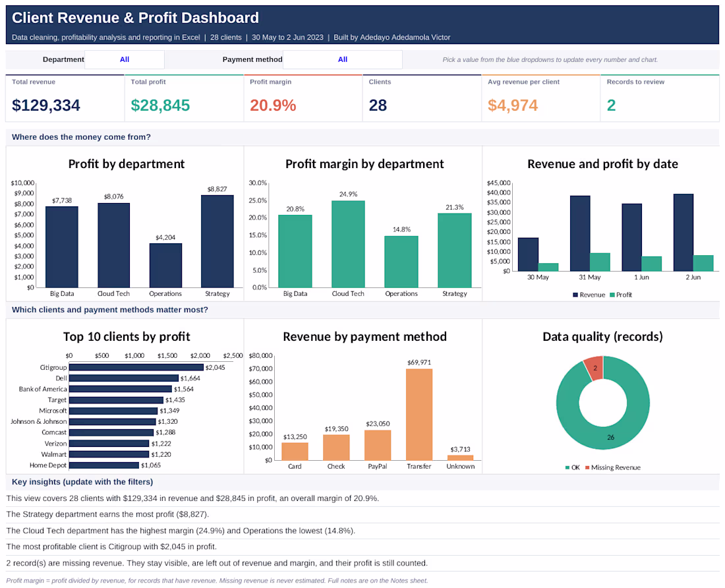
Task: Click the Citigroup bar labeled $2,045
Action: [136, 367]
